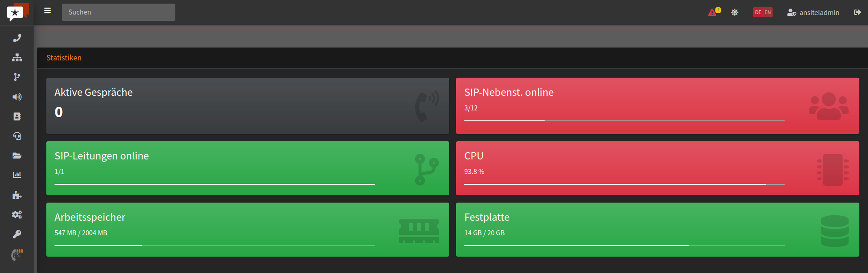
Task: Select the headset support icon
Action: 17,136
